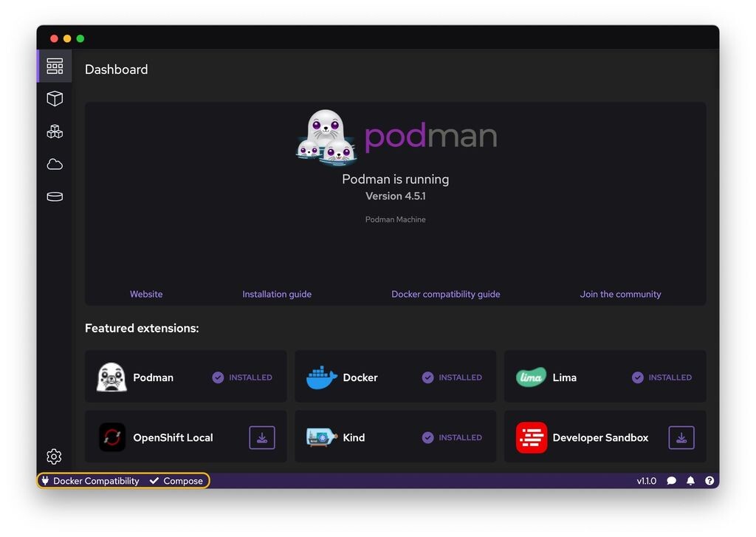Click the OpenShift Local extension name
The image size is (756, 537).
pyautogui.click(x=173, y=437)
